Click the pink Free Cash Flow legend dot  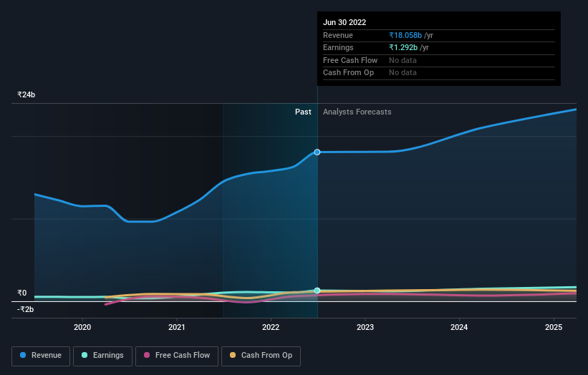[147, 355]
